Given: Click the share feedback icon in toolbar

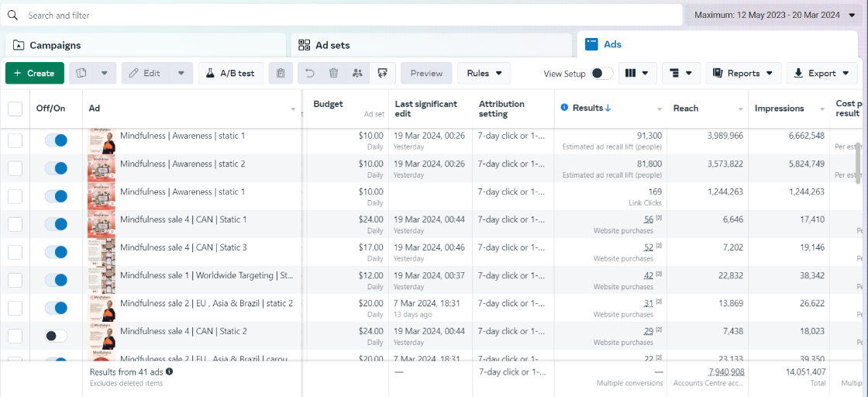Looking at the screenshot, I should (x=382, y=73).
